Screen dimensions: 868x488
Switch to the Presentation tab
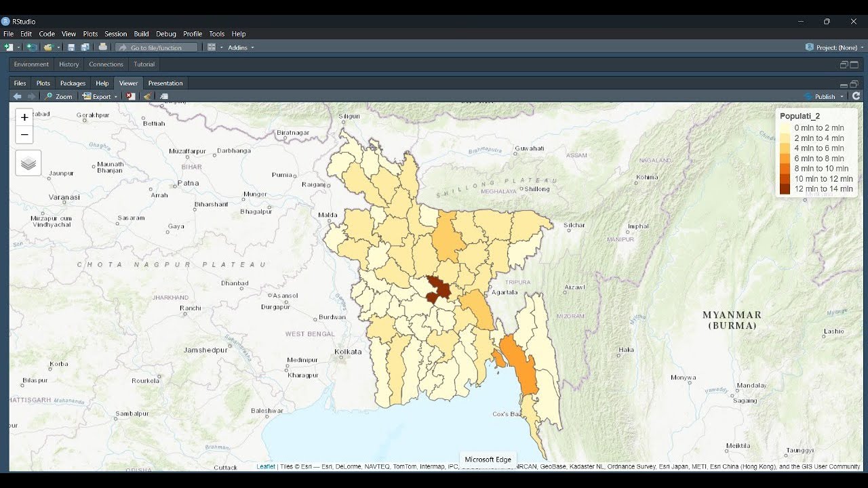click(165, 83)
